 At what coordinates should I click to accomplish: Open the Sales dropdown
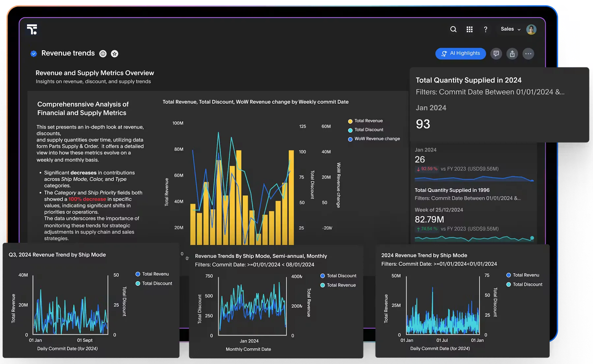pos(510,29)
